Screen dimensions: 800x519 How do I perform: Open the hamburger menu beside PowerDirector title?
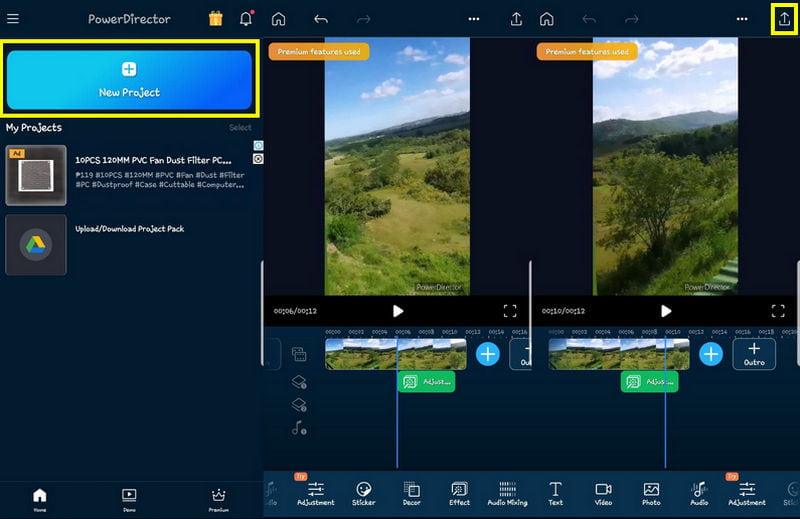13,19
